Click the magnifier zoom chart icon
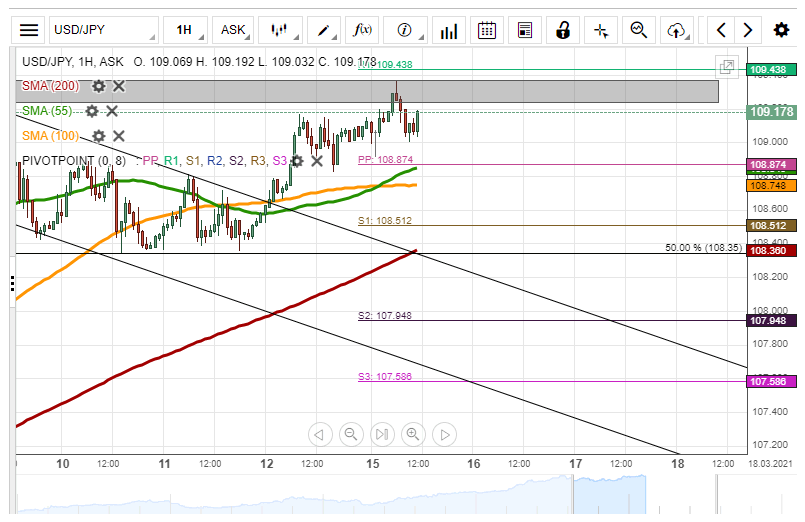Screen dimensions: 805x522 639,30
